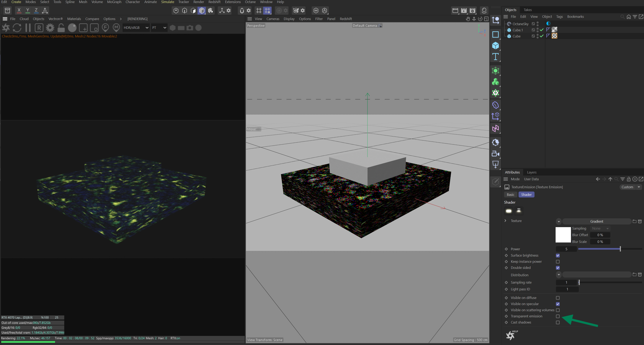Adjust the Power slider

click(x=620, y=249)
